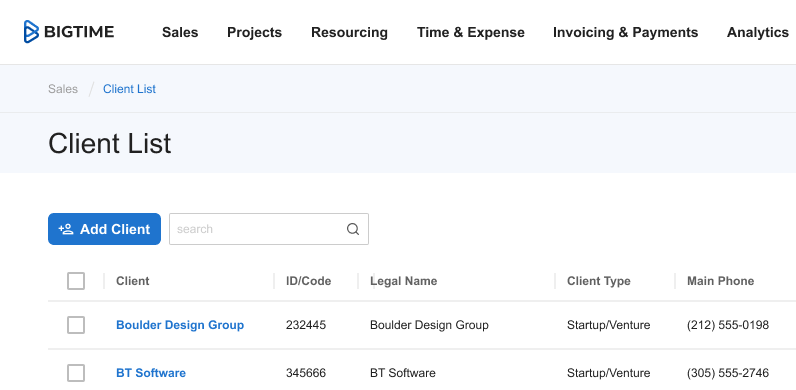The height and width of the screenshot is (390, 796).
Task: Click the add-person icon on Add Client
Action: [66, 229]
